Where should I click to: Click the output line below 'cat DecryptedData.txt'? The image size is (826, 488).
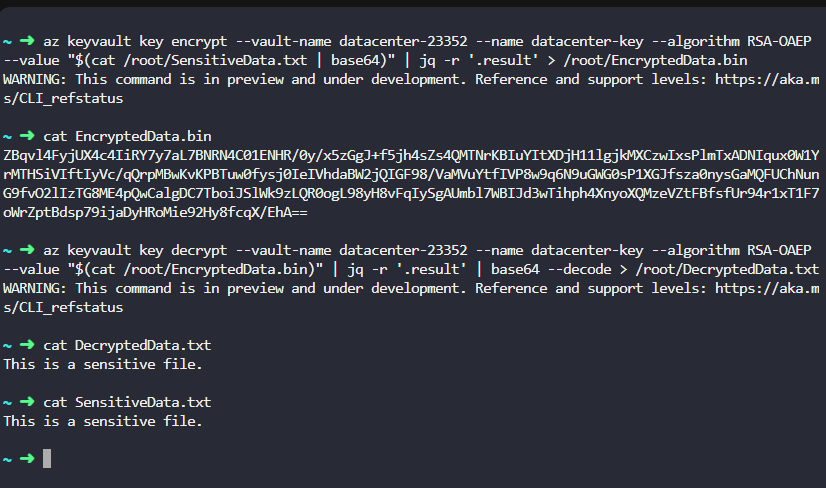(103, 364)
